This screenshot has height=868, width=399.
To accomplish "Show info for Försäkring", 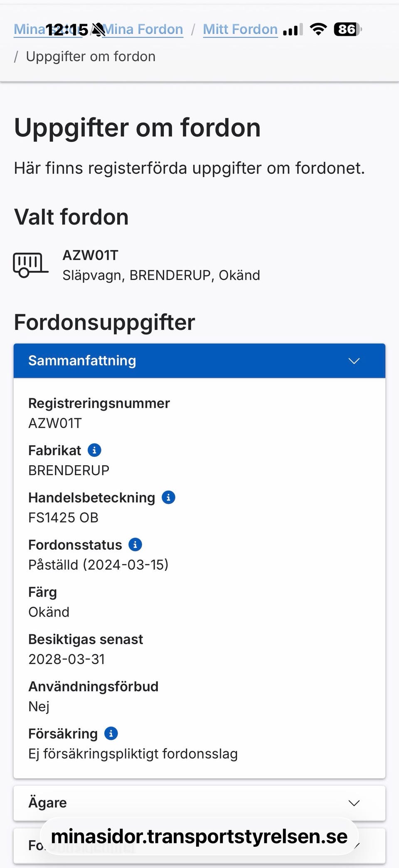I will pos(111,734).
